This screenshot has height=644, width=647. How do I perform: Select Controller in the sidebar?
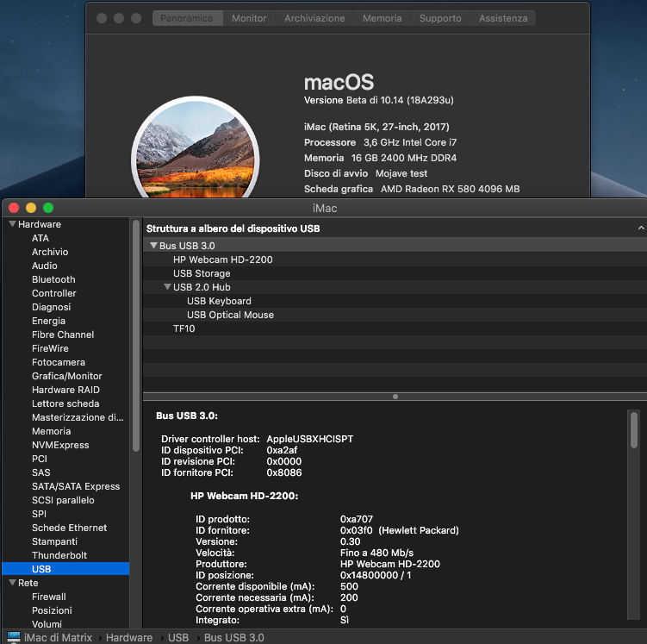tap(54, 293)
